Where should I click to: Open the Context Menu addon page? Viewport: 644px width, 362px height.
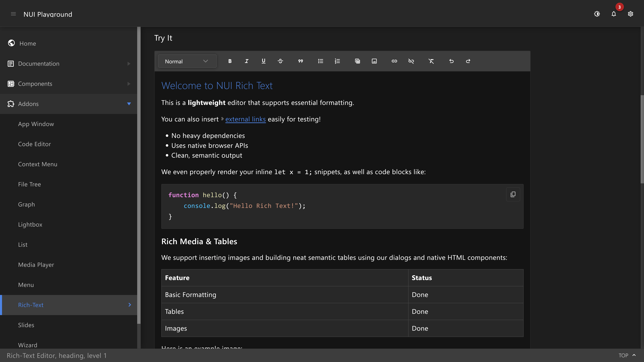[x=69, y=164]
